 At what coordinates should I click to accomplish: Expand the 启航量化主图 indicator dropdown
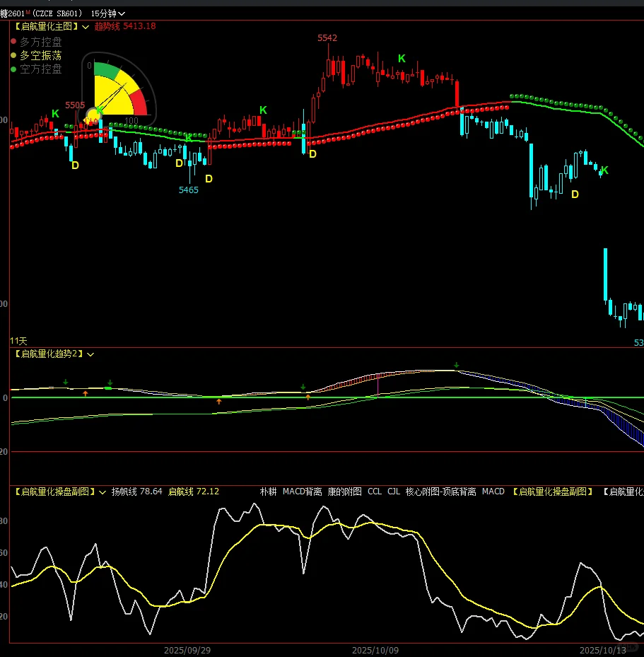[86, 27]
